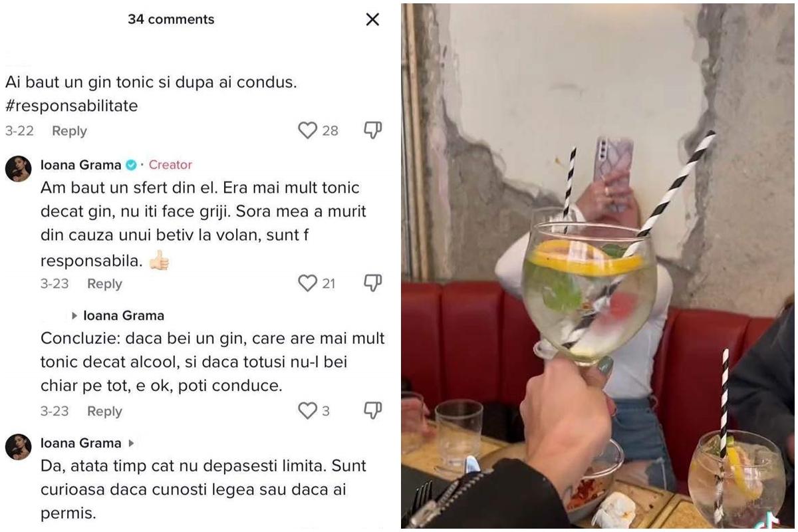Image resolution: width=798 pixels, height=532 pixels.
Task: Close the 34 comments panel
Action: tap(372, 19)
